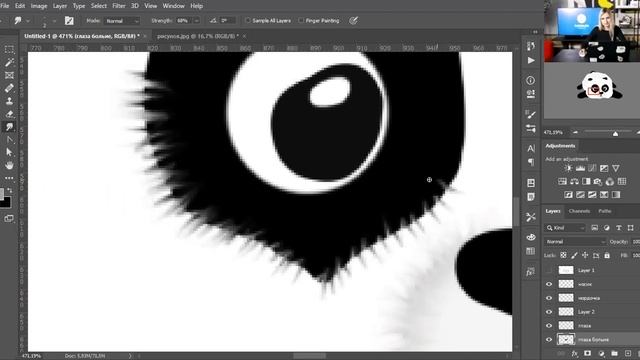
Task: Open the Layer menu
Action: point(60,6)
